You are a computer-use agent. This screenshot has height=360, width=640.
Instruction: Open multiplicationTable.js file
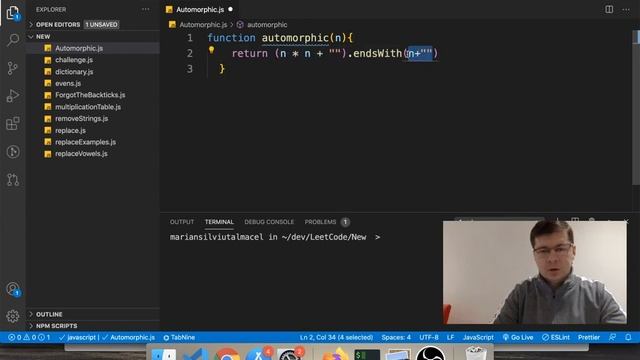[x=88, y=107]
